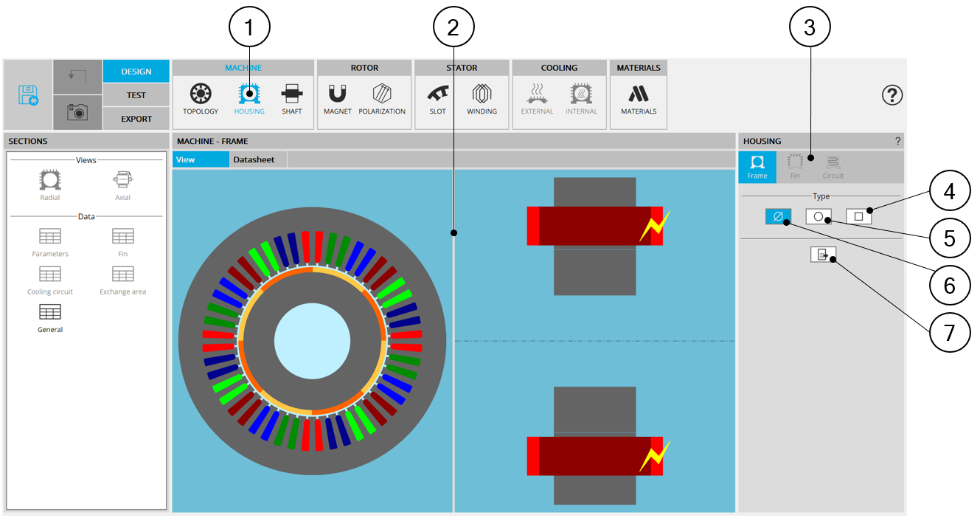The height and width of the screenshot is (521, 980).
Task: Choose the circular housing type
Action: pyautogui.click(x=818, y=217)
